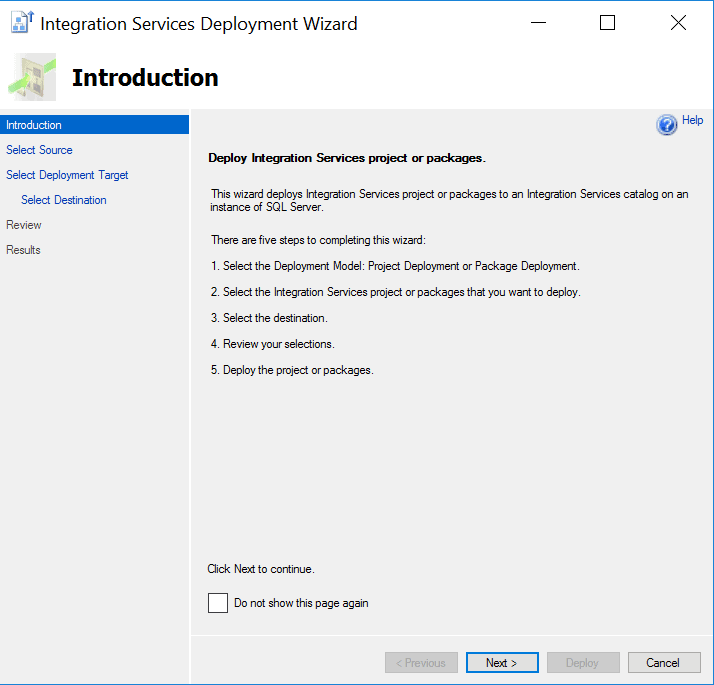
Task: Click the Introduction page header icon
Action: pyautogui.click(x=34, y=77)
